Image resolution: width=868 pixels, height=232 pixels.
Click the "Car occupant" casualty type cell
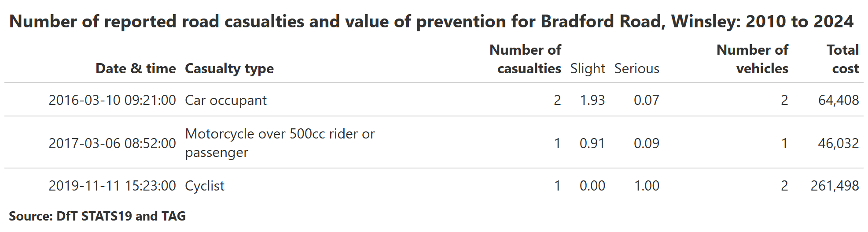click(226, 100)
